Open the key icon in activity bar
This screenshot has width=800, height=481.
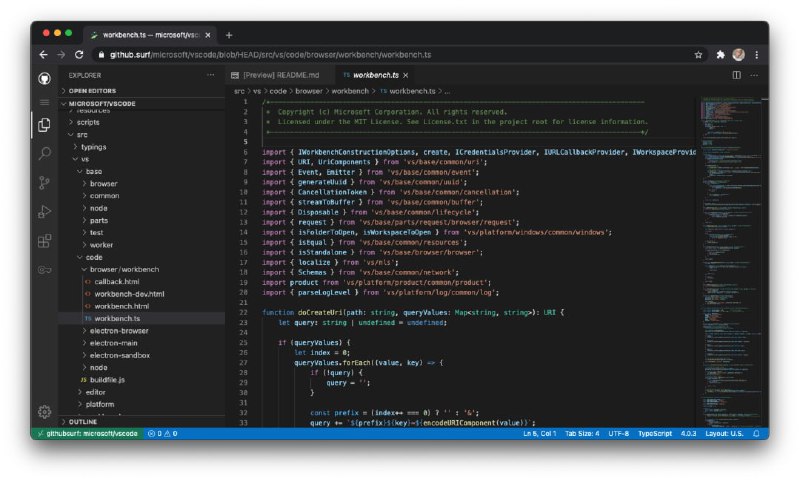pyautogui.click(x=44, y=269)
